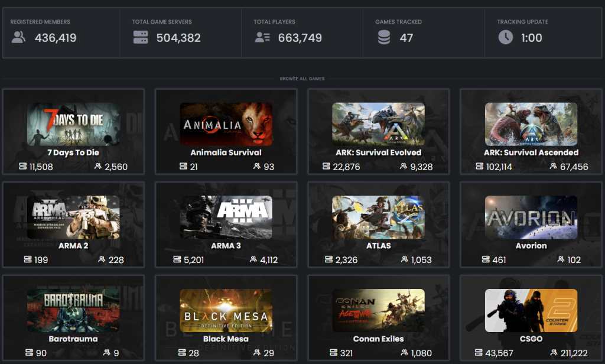The height and width of the screenshot is (364, 605).
Task: Click the Animalia Survival server-count icon
Action: point(183,166)
